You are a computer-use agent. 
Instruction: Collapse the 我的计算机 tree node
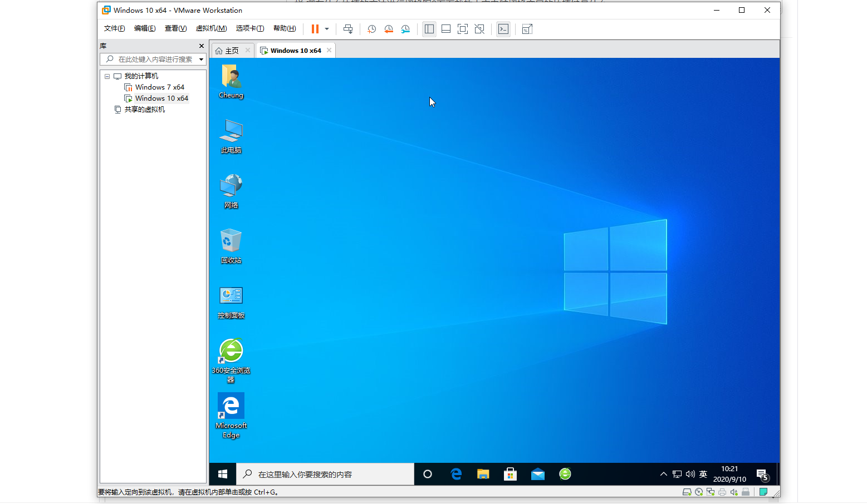coord(107,76)
